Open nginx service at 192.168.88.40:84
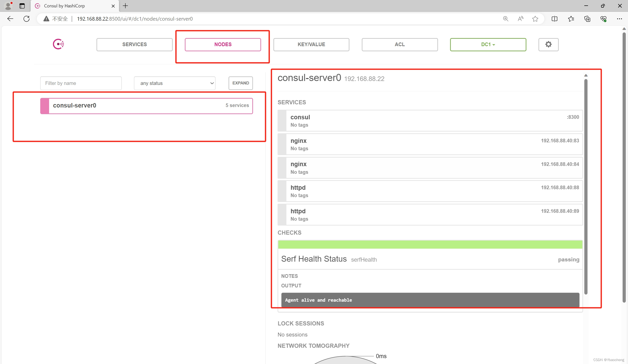Screen dimensions: 628x364 click(x=430, y=168)
